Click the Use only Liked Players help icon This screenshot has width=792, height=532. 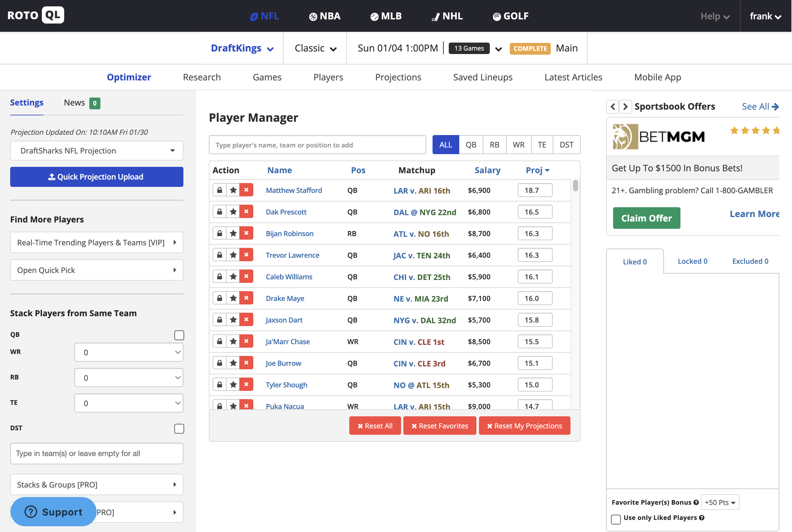pos(702,517)
